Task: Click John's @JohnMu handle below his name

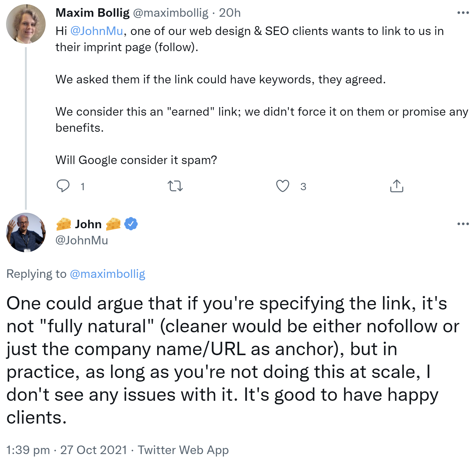Action: [82, 240]
